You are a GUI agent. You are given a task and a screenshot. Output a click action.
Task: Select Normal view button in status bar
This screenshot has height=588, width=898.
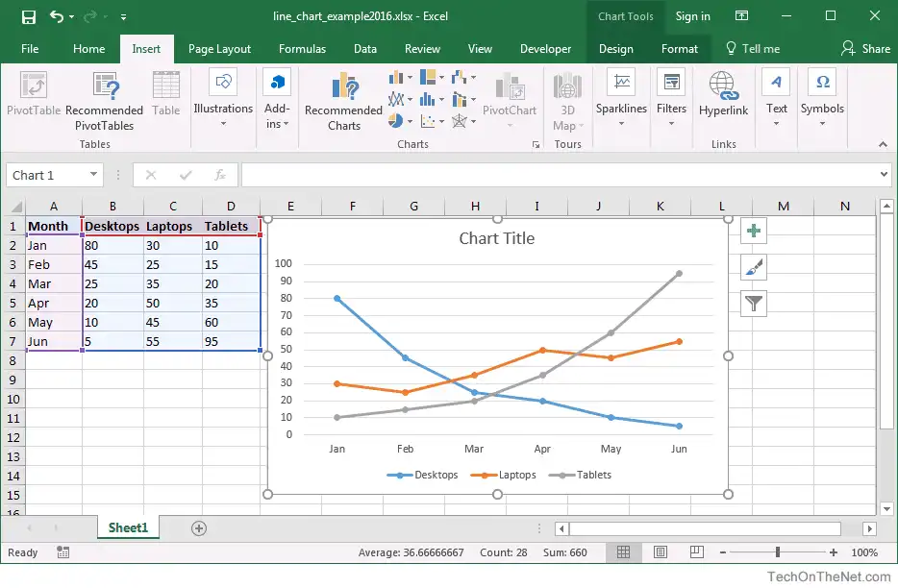coord(623,552)
